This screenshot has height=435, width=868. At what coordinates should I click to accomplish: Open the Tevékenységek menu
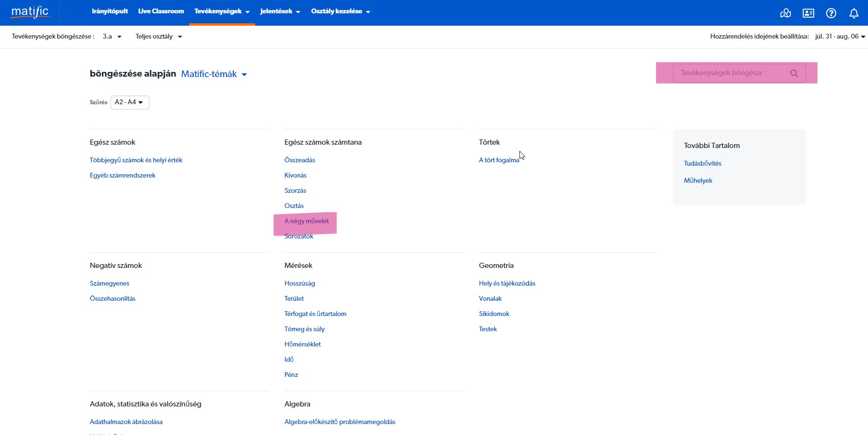point(221,11)
